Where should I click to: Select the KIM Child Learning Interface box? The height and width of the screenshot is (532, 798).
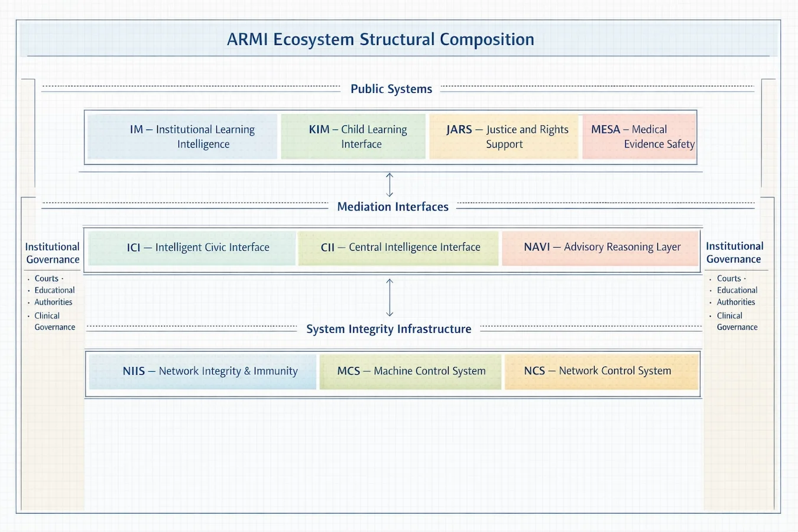click(x=353, y=137)
